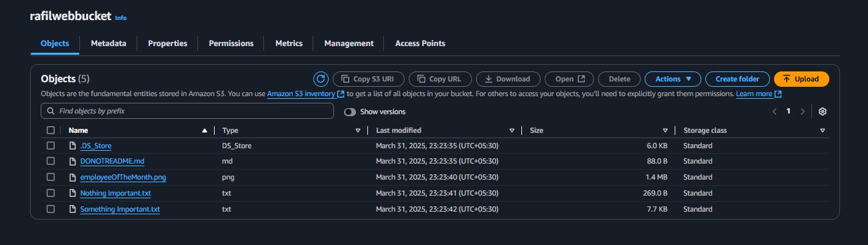Open Nothing Important.txt object link
868x245 pixels.
coord(115,194)
